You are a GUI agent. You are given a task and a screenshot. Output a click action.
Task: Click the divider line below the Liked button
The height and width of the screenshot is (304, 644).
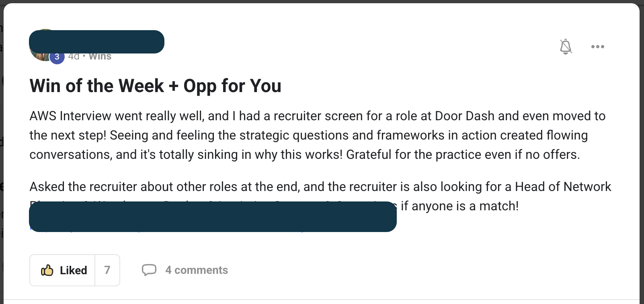coord(322,300)
